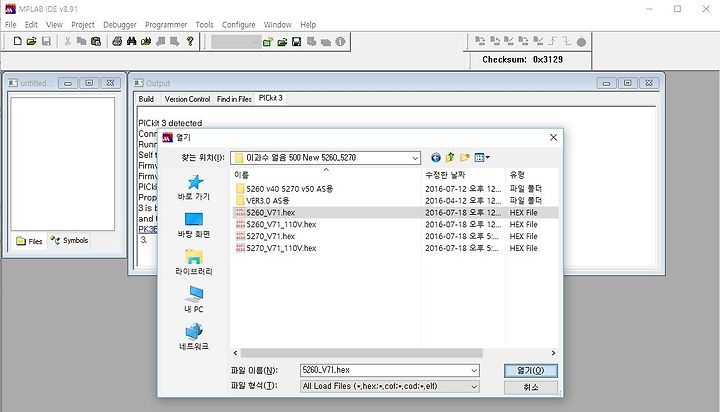Image resolution: width=720 pixels, height=412 pixels.
Task: Open the 네트워크 network location
Action: (194, 338)
